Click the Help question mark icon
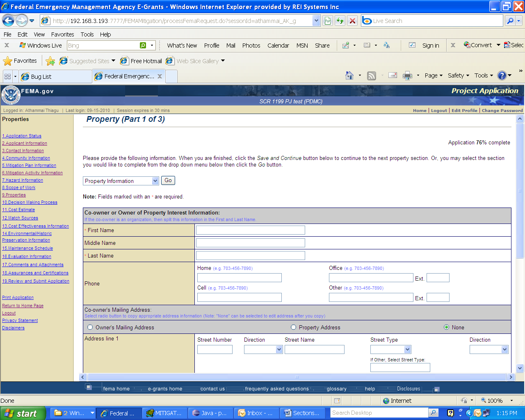The image size is (525, 420). click(x=502, y=75)
